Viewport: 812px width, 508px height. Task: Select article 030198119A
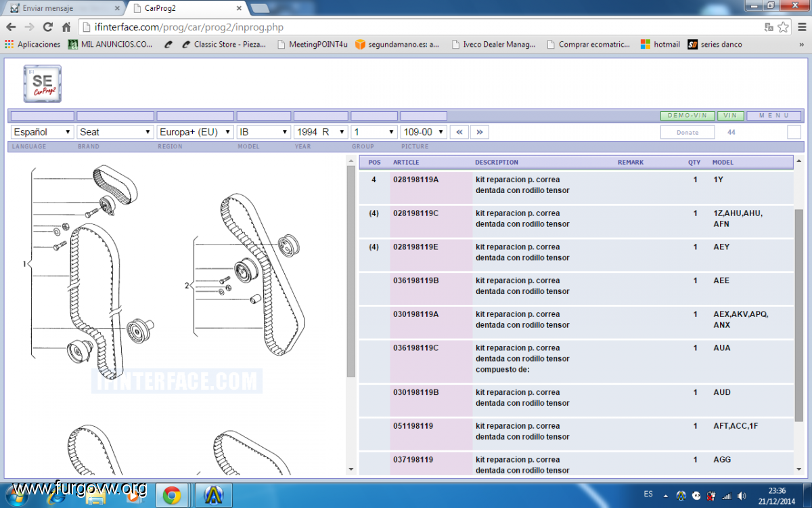415,314
